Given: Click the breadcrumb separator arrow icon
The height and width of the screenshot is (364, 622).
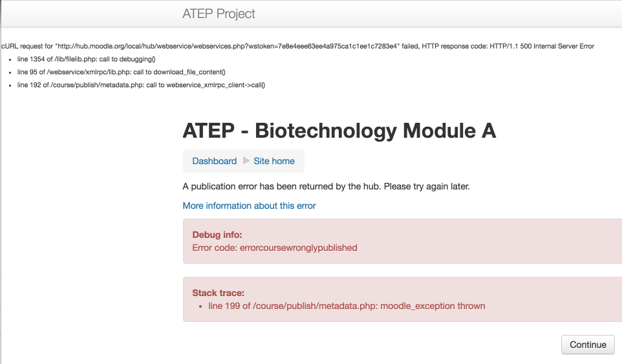Looking at the screenshot, I should 246,160.
